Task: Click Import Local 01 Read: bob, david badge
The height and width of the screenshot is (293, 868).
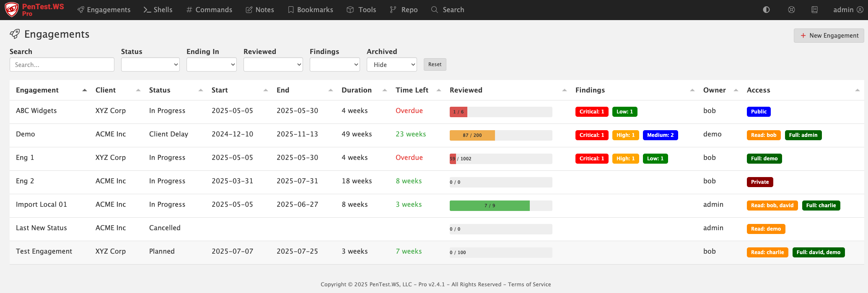Action: (x=772, y=206)
